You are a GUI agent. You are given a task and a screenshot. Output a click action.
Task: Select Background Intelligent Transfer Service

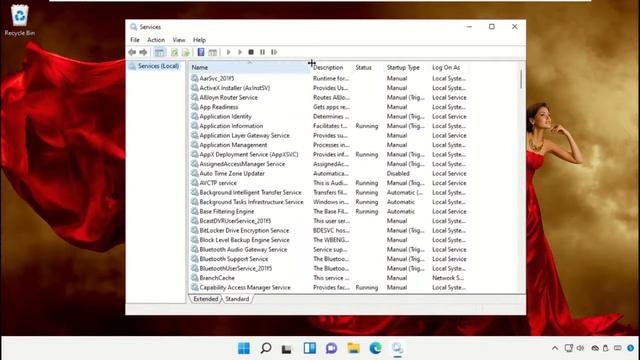[x=250, y=192]
